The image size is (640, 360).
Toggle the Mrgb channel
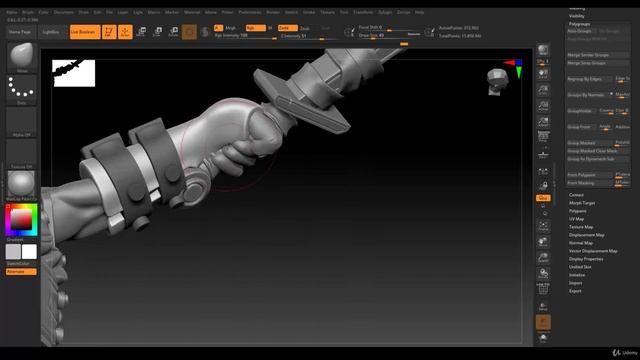[x=231, y=28]
